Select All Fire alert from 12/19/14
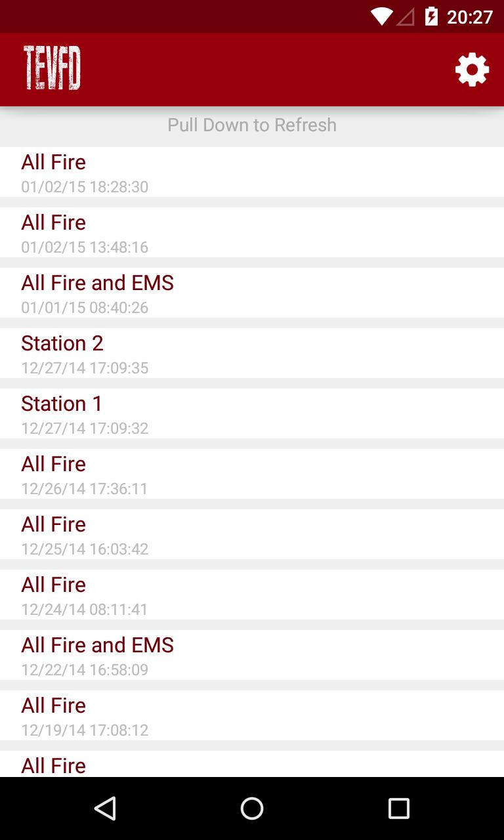 tap(252, 715)
